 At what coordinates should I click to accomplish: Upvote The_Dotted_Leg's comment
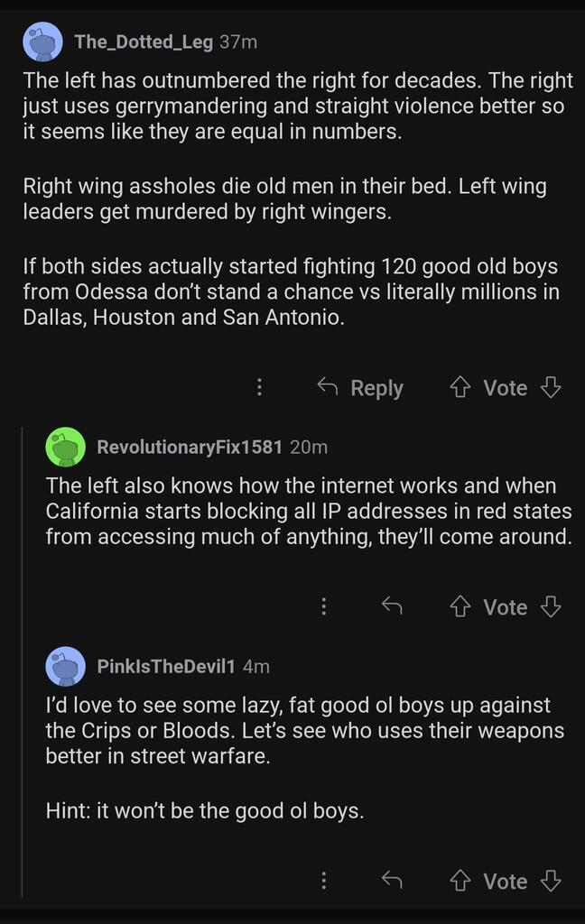[460, 388]
